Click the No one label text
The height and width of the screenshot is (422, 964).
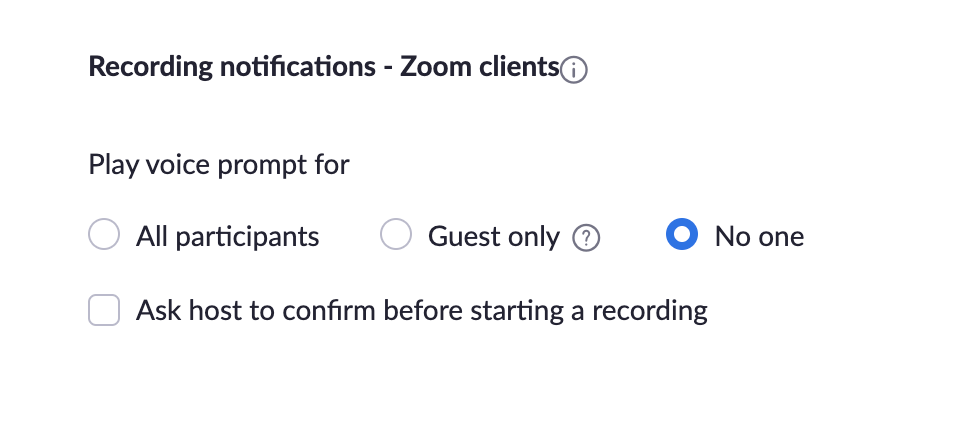coord(759,237)
